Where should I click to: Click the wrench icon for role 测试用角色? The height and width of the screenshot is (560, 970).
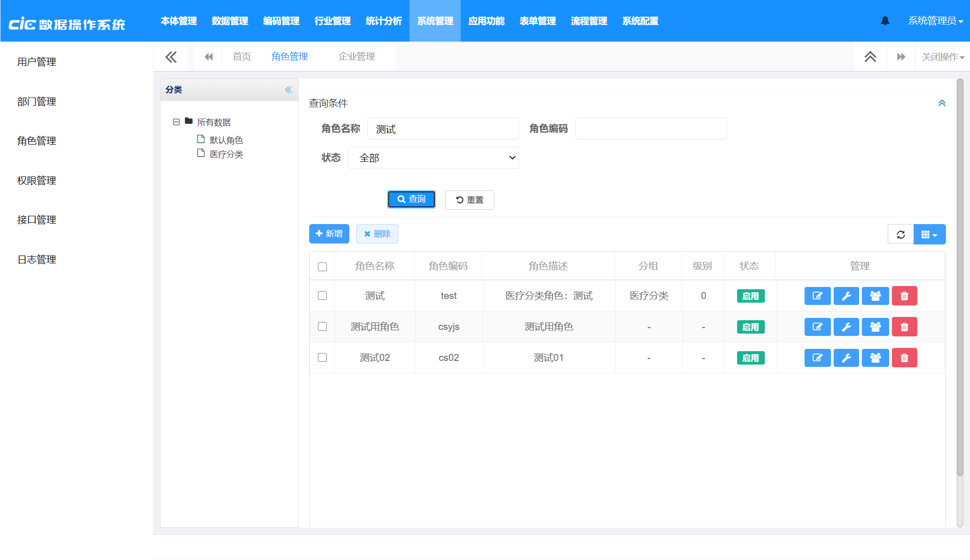846,327
